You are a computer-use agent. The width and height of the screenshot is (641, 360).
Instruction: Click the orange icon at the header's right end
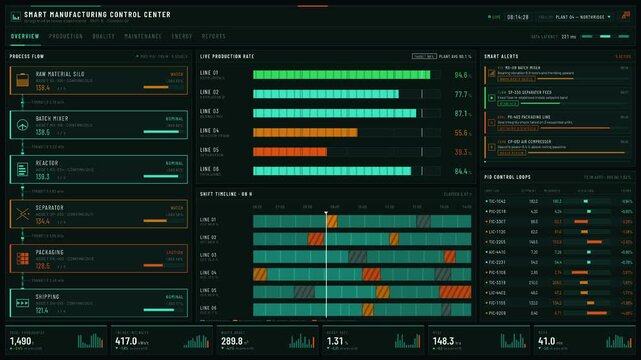(625, 16)
